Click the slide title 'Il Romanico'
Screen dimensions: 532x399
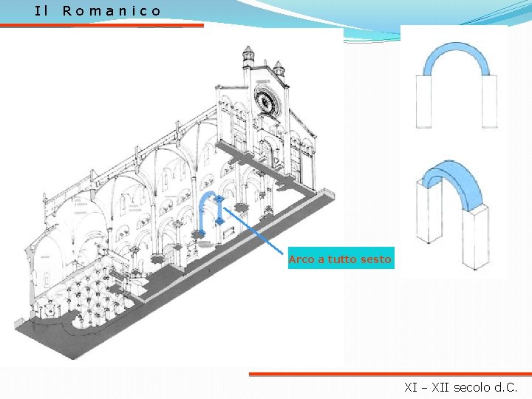click(x=98, y=11)
